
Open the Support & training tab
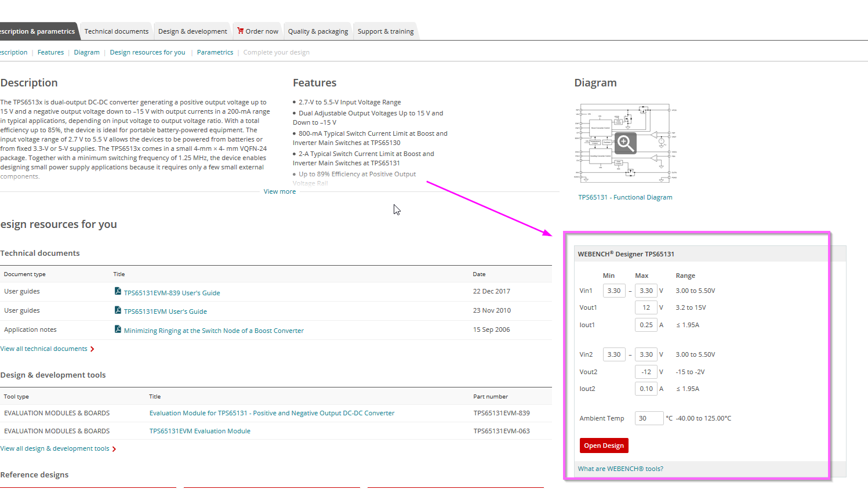(x=386, y=31)
